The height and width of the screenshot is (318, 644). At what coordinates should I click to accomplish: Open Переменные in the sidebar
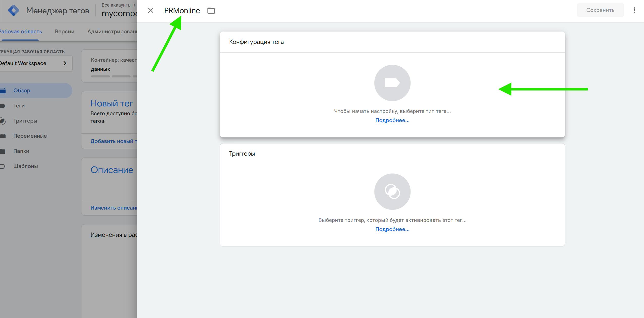[30, 136]
